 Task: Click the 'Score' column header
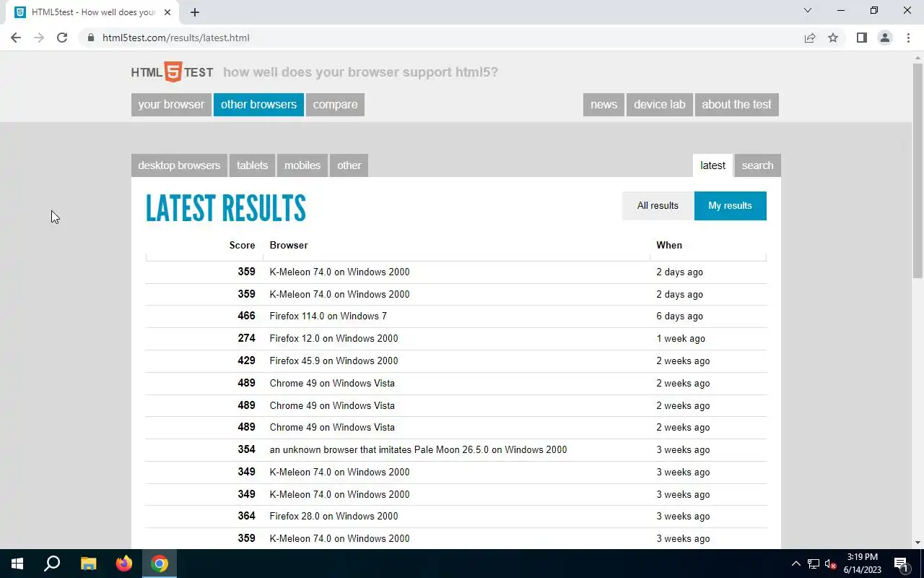pos(242,245)
